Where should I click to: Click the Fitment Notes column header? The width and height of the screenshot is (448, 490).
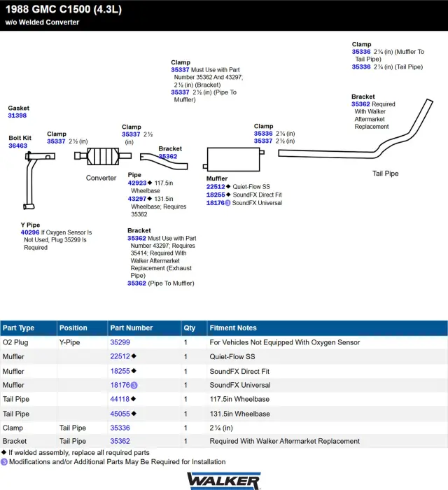[x=328, y=328]
